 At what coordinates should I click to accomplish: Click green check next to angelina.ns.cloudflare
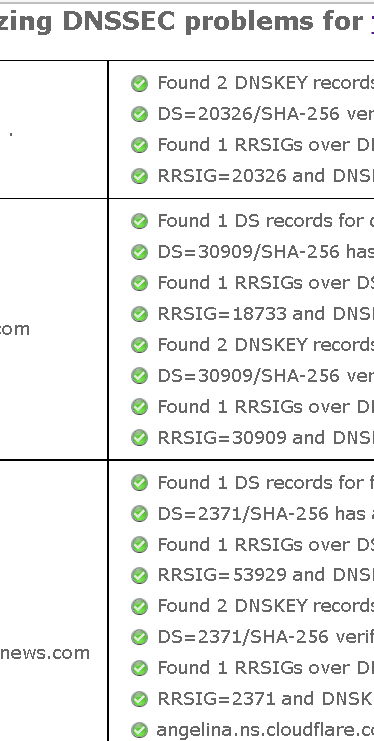tap(139, 730)
